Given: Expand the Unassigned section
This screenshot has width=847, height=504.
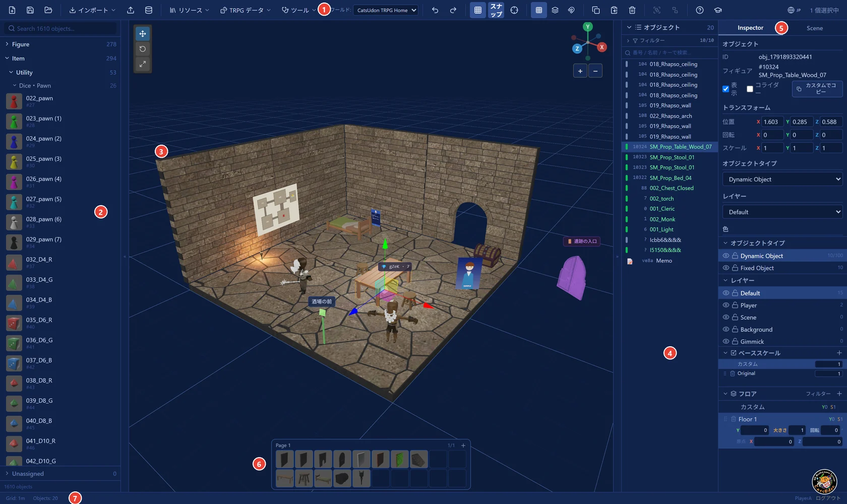Looking at the screenshot, I should pos(60,474).
